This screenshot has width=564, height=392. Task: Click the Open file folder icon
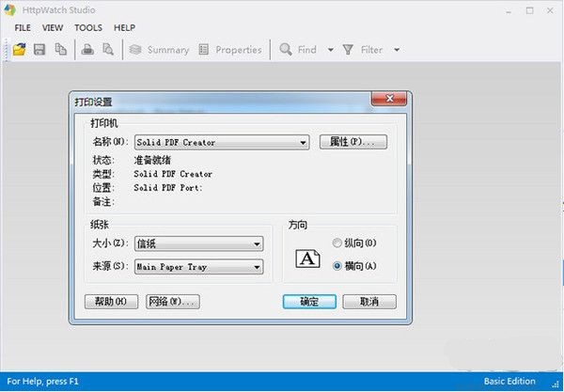[20, 49]
